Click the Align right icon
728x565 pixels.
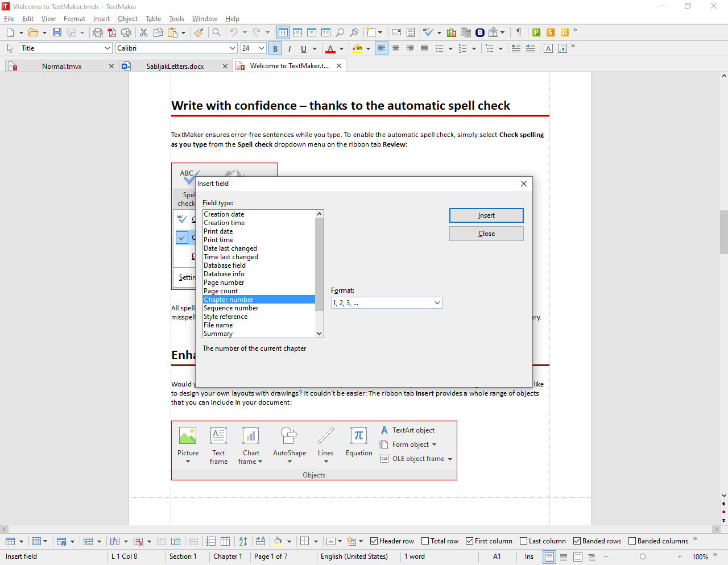410,48
